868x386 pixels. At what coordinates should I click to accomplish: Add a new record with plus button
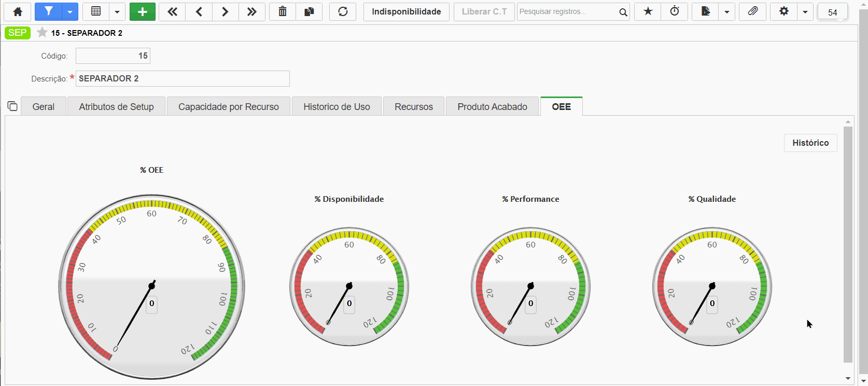pyautogui.click(x=143, y=11)
